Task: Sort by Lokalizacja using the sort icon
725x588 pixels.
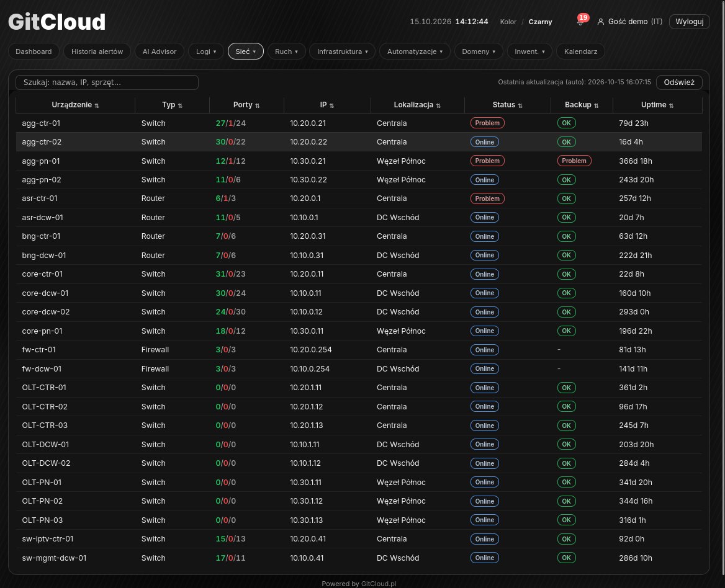Action: pyautogui.click(x=438, y=105)
